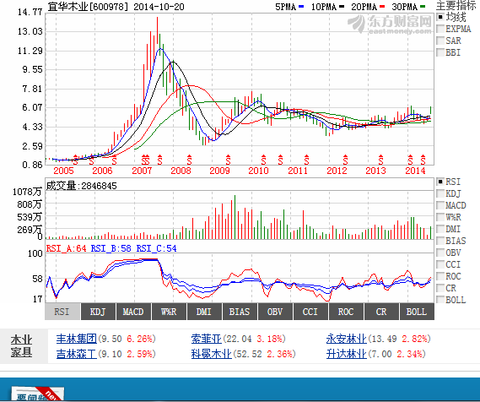The height and width of the screenshot is (402, 480).
Task: Check the BOLL box in side list
Action: pos(440,300)
